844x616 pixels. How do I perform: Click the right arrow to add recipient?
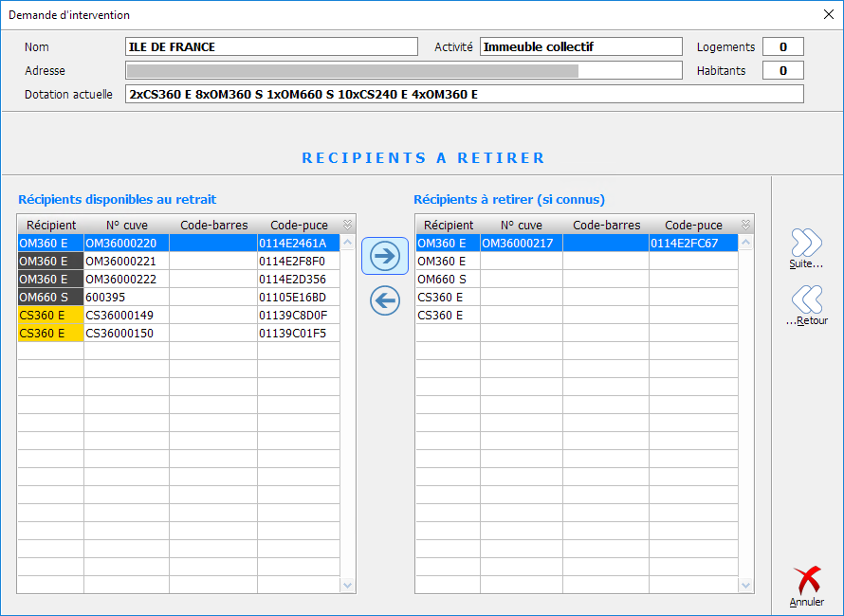tap(384, 256)
